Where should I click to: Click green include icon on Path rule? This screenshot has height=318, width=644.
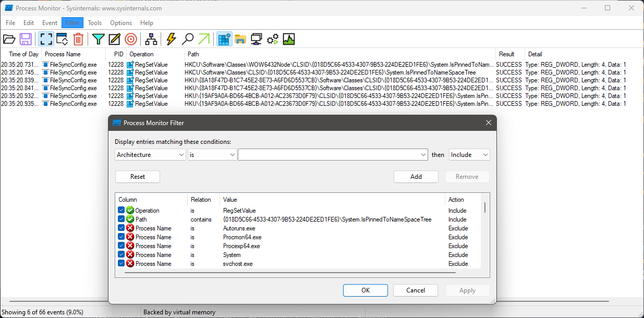[x=130, y=219]
